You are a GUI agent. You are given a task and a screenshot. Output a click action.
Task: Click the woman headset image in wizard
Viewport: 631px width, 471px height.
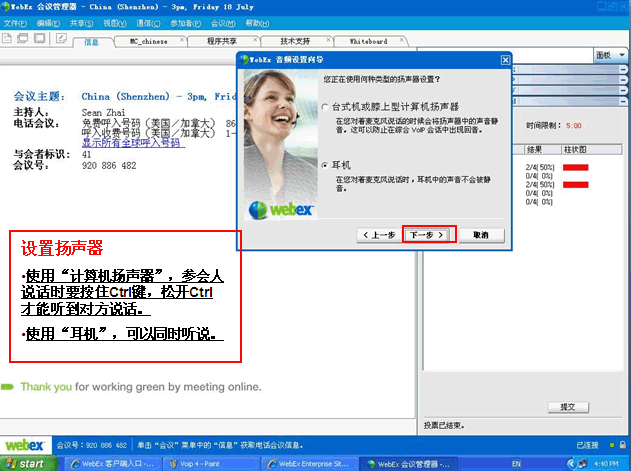tap(280, 145)
